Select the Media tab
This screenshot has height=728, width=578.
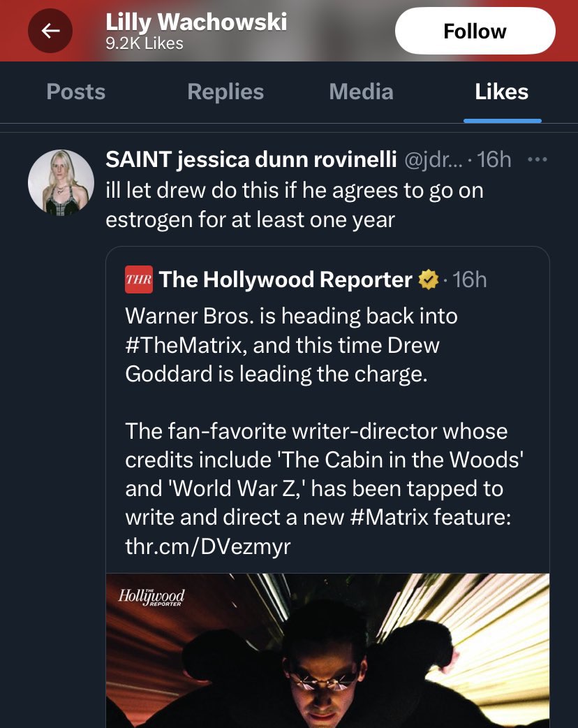pyautogui.click(x=361, y=92)
